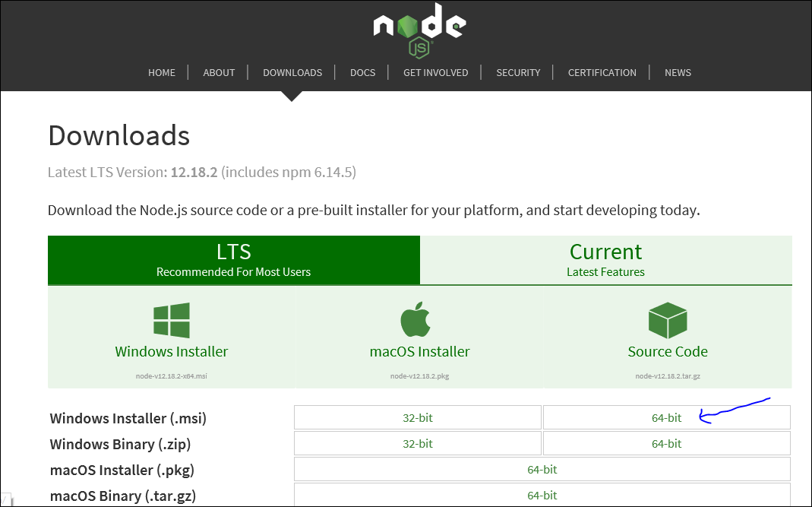The height and width of the screenshot is (507, 812).
Task: Click the Apple logo icon
Action: point(415,319)
